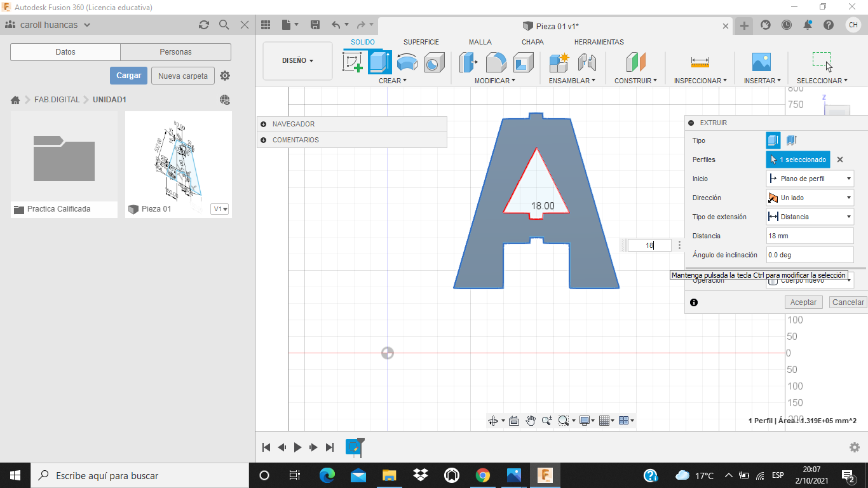This screenshot has height=488, width=868.
Task: Select the Datos tab
Action: click(65, 52)
